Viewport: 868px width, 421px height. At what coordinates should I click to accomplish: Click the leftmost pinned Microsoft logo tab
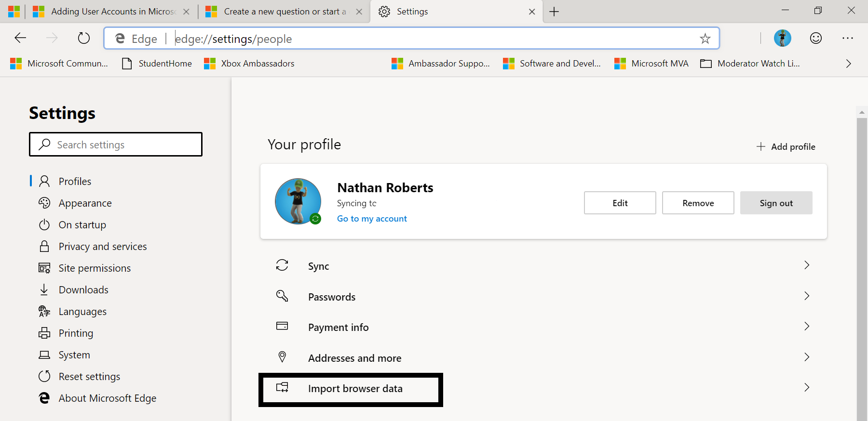(x=14, y=12)
